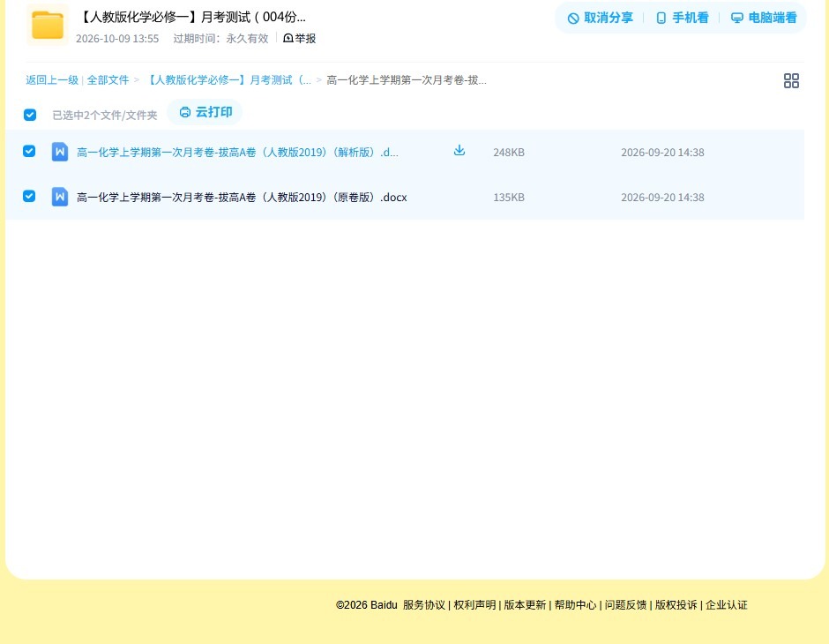This screenshot has width=829, height=644.
Task: Click the Word icon of 原卷版 file
Action: [60, 198]
